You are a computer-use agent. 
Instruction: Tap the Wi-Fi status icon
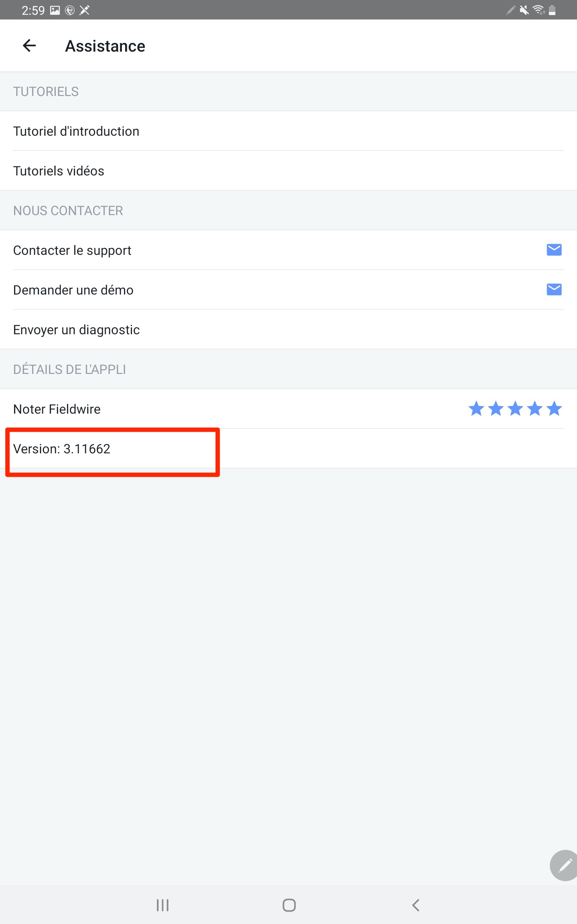[x=538, y=10]
